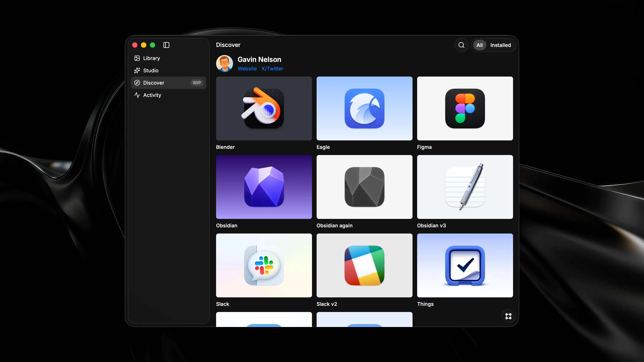Click the Library picture icon
644x362 pixels.
[x=137, y=58]
